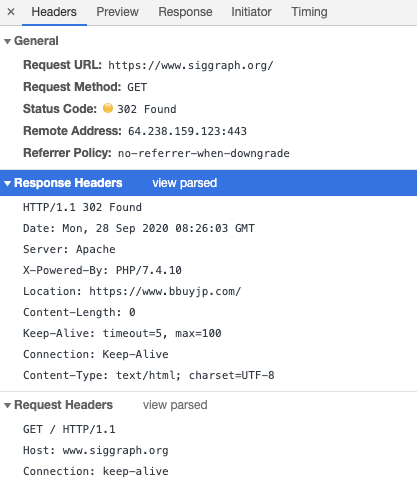This screenshot has width=417, height=484.
Task: Select the X-Powered-By header line
Action: [x=102, y=270]
